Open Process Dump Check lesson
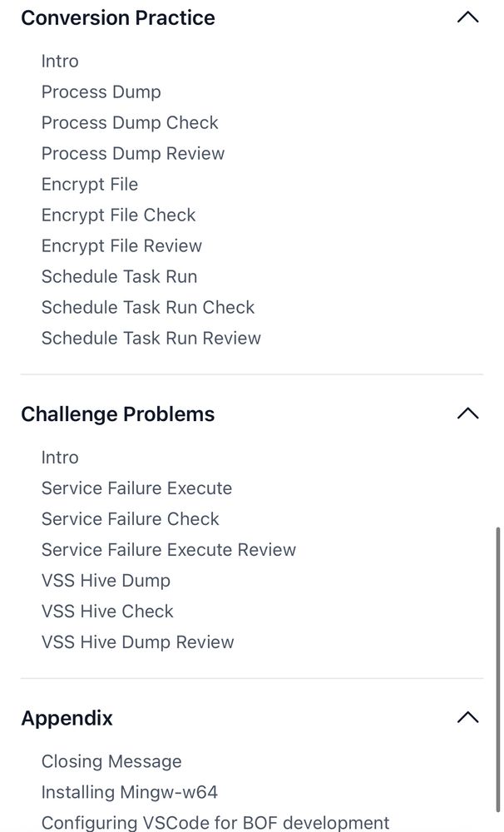The image size is (504, 832). tap(130, 122)
